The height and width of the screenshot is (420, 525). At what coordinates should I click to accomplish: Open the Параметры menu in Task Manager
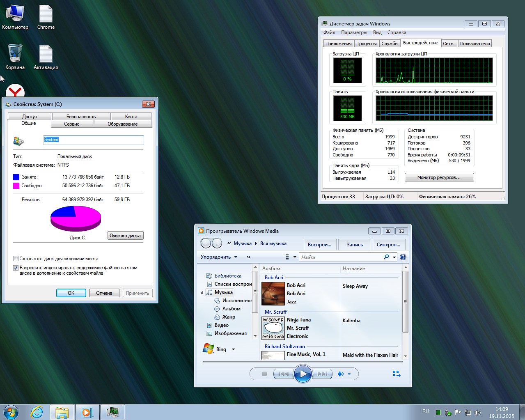click(x=354, y=32)
